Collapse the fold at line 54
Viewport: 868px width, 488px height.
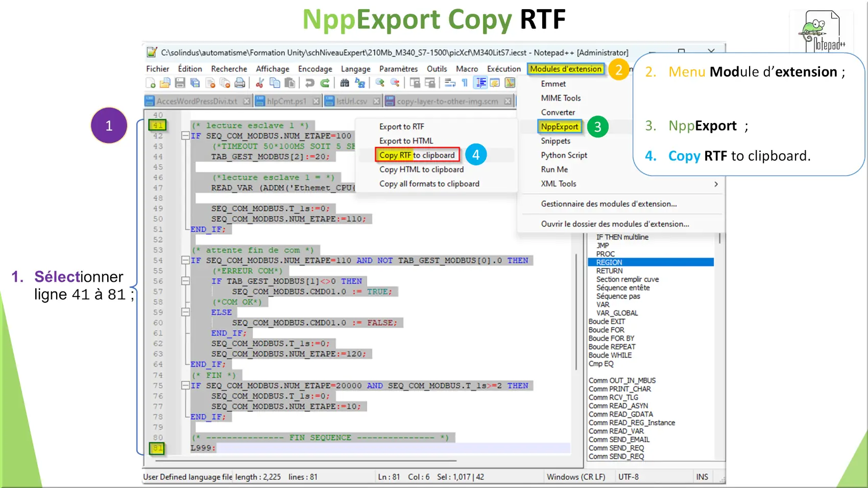185,260
